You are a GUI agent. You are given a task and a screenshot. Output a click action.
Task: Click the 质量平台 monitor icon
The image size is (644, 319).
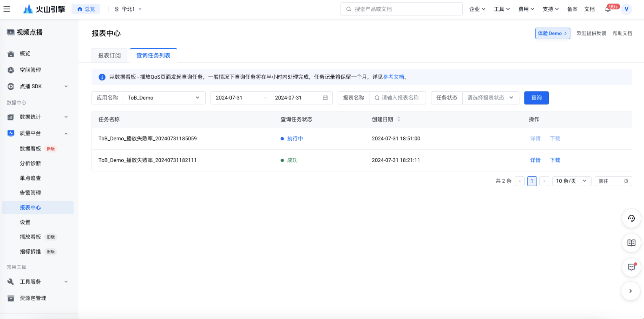tap(11, 133)
